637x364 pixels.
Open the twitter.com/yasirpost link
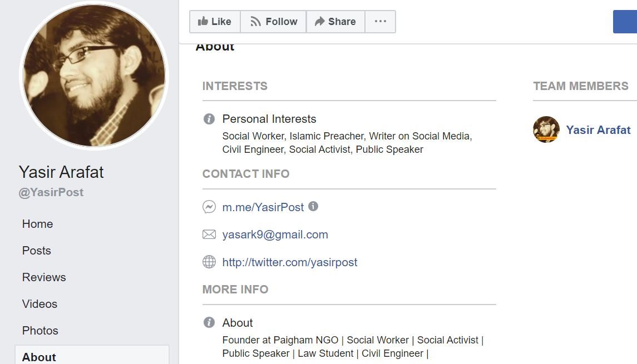tap(289, 262)
